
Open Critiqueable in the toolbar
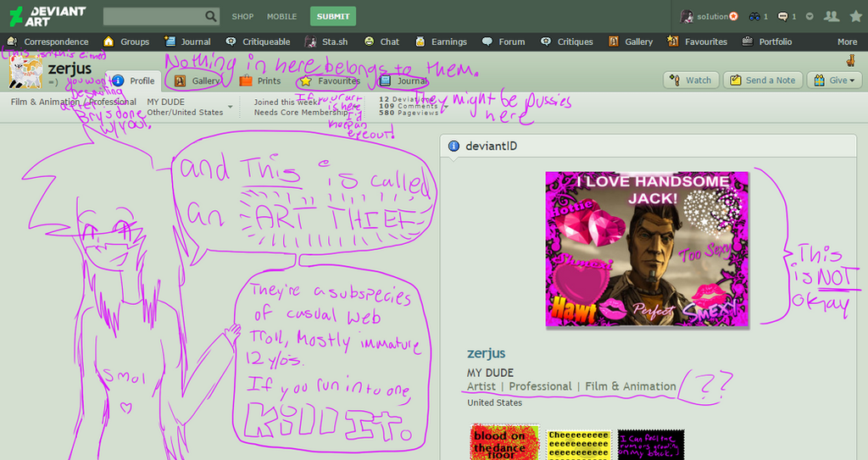click(x=258, y=42)
